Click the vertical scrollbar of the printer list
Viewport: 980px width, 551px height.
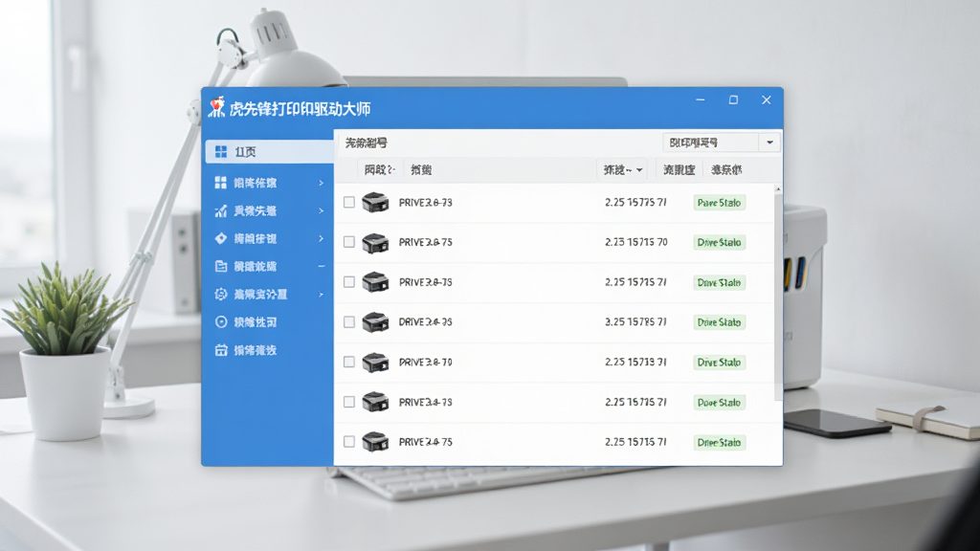click(x=778, y=298)
